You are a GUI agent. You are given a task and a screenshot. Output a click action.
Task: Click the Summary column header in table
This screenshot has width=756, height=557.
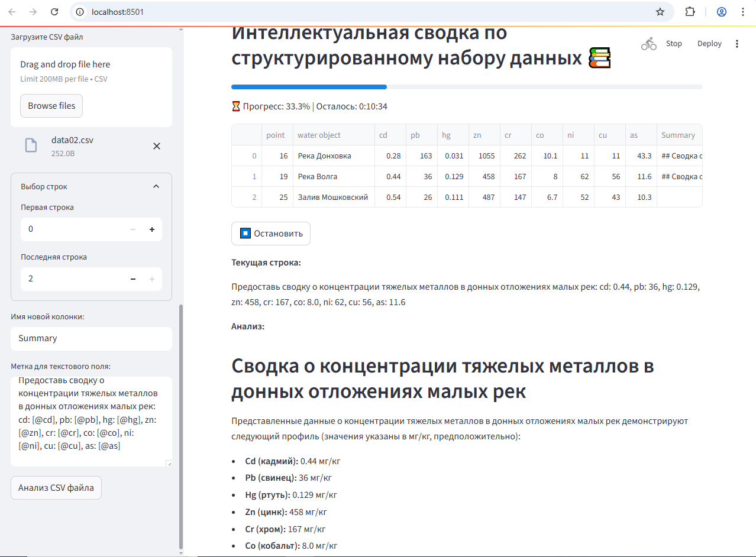pos(679,135)
